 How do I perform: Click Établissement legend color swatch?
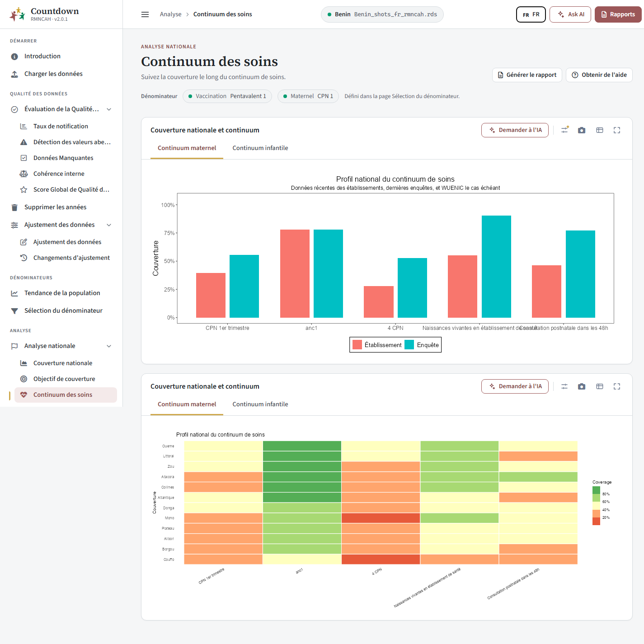click(x=357, y=345)
